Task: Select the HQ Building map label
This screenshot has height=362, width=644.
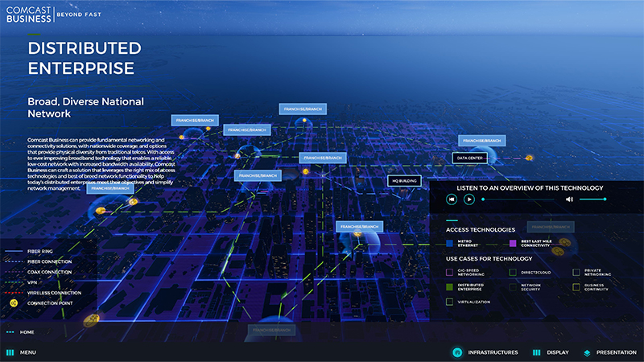Action: [x=404, y=181]
